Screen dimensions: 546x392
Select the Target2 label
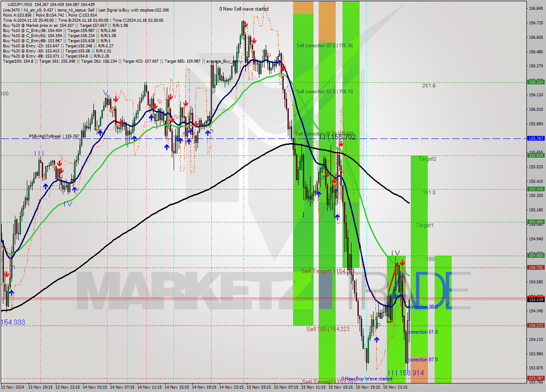[x=427, y=159]
